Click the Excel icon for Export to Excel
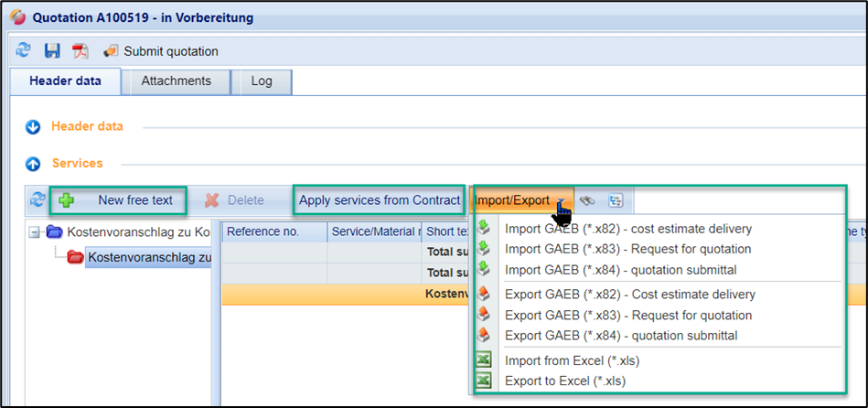868x408 pixels. pyautogui.click(x=484, y=381)
